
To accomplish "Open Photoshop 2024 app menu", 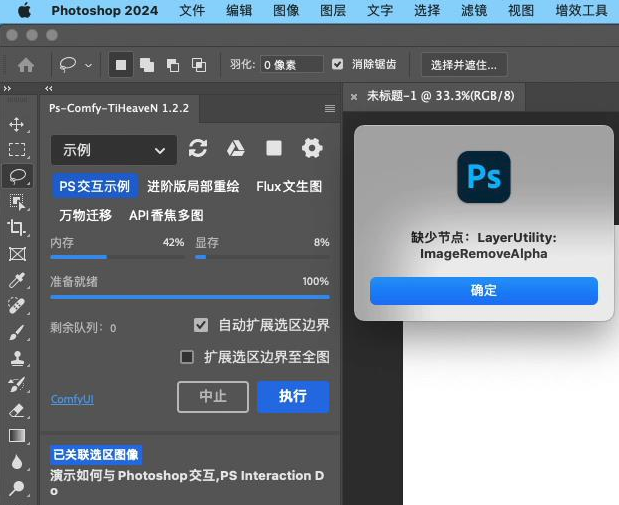I will (x=105, y=11).
